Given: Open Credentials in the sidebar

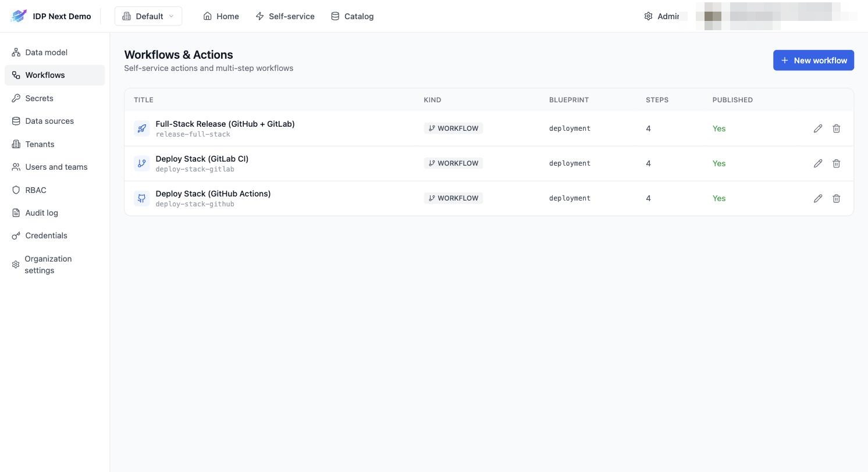Looking at the screenshot, I should [x=55, y=235].
